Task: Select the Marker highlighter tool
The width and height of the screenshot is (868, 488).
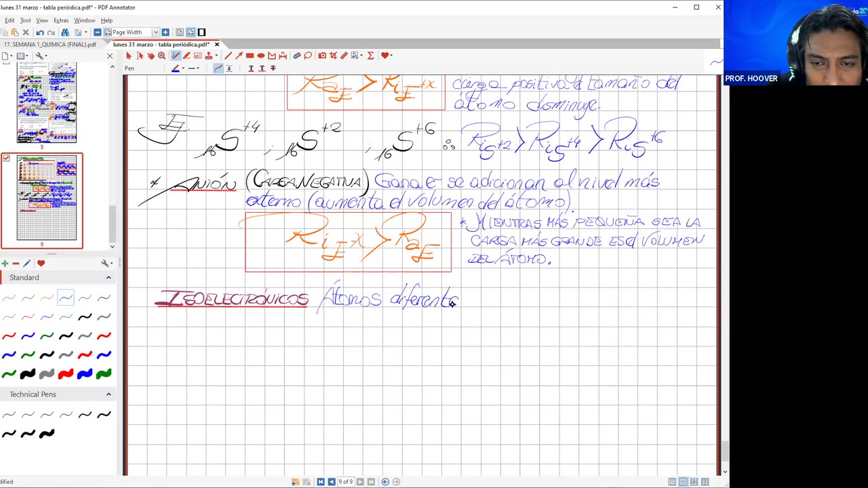Action: pos(186,56)
